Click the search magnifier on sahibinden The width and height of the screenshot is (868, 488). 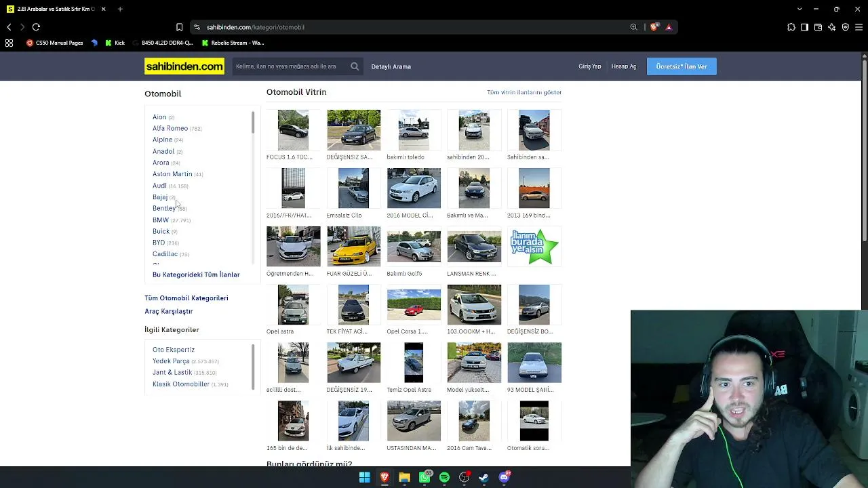355,66
